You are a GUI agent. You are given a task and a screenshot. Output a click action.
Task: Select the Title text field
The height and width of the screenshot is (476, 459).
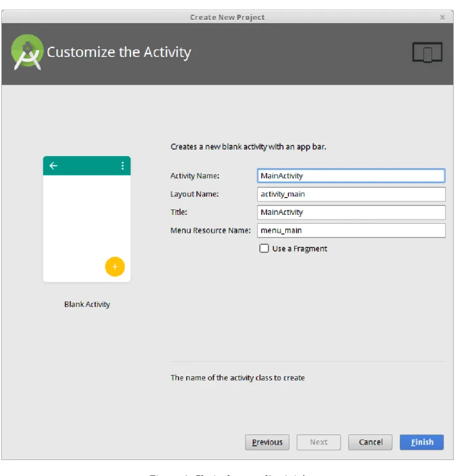(x=351, y=212)
